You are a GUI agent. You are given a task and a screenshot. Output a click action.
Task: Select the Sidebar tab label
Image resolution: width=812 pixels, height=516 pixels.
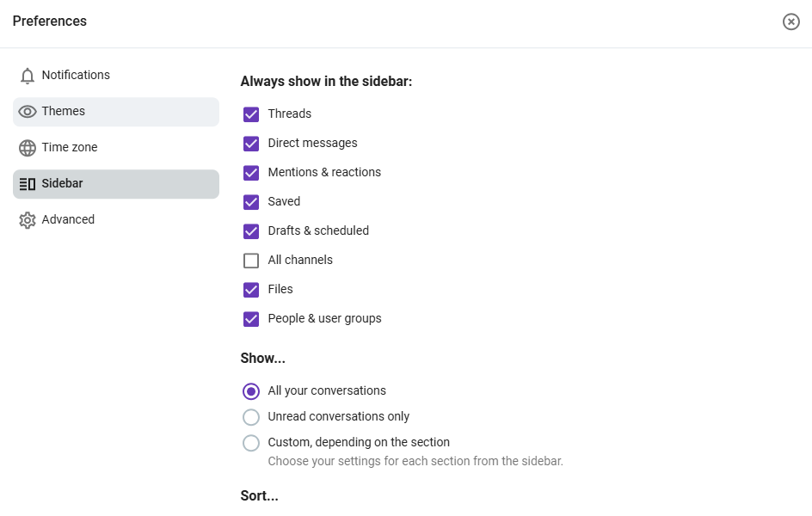62,184
